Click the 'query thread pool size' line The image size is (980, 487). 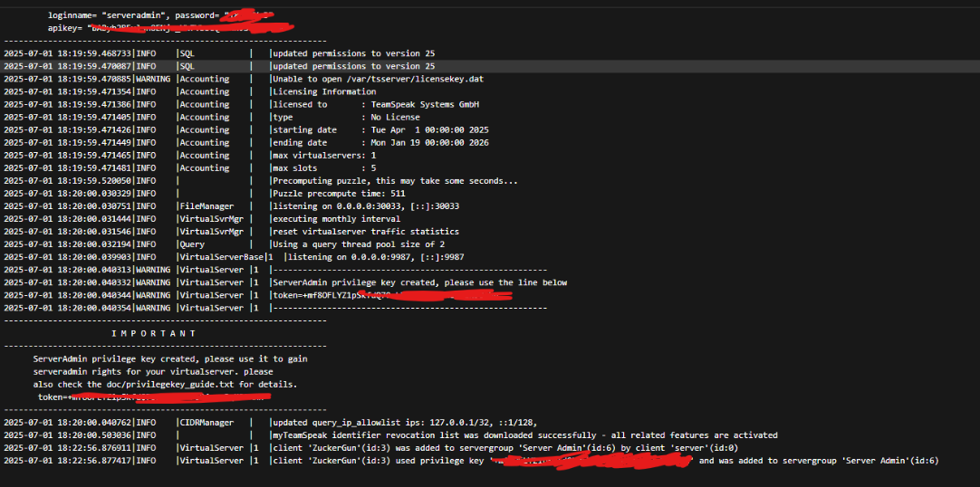pyautogui.click(x=359, y=244)
